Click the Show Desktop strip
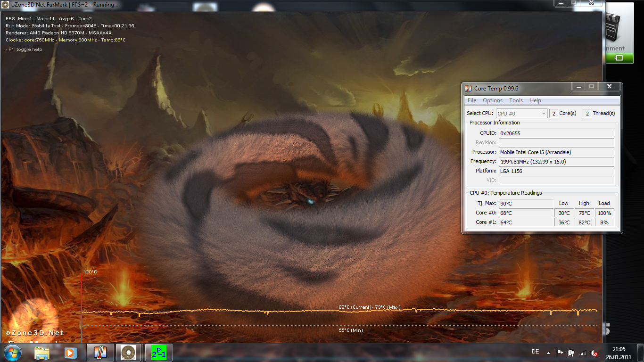This screenshot has width=644, height=362. point(641,353)
